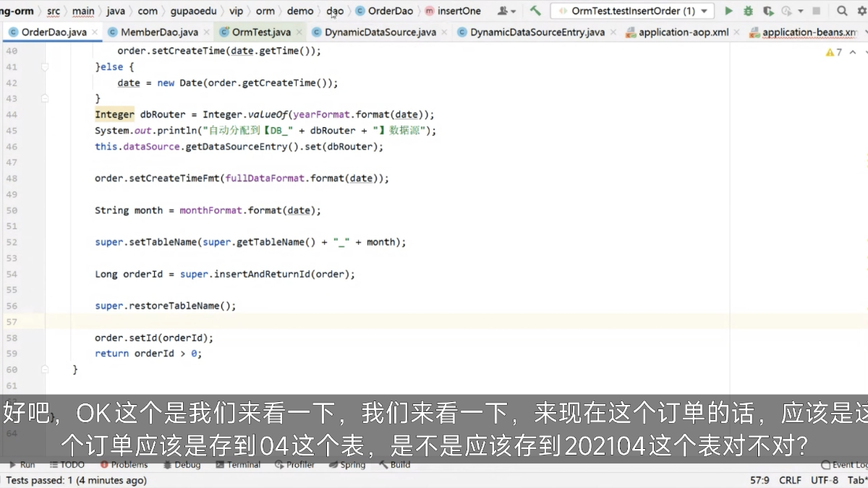Open the TODO tool window
Screen dimensions: 868x488
[x=67, y=465]
